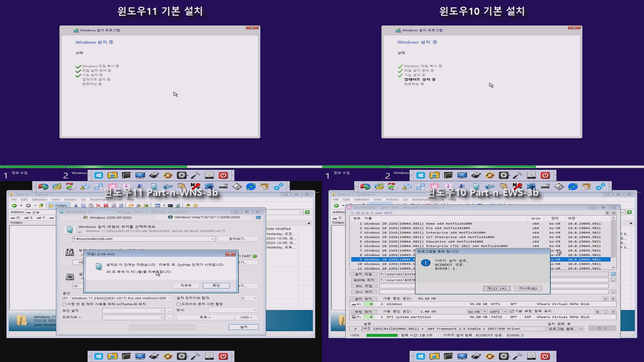This screenshot has height=362, width=644.
Task: Open settings gear icon in dock above EasyWinSetup
Action: point(504,175)
